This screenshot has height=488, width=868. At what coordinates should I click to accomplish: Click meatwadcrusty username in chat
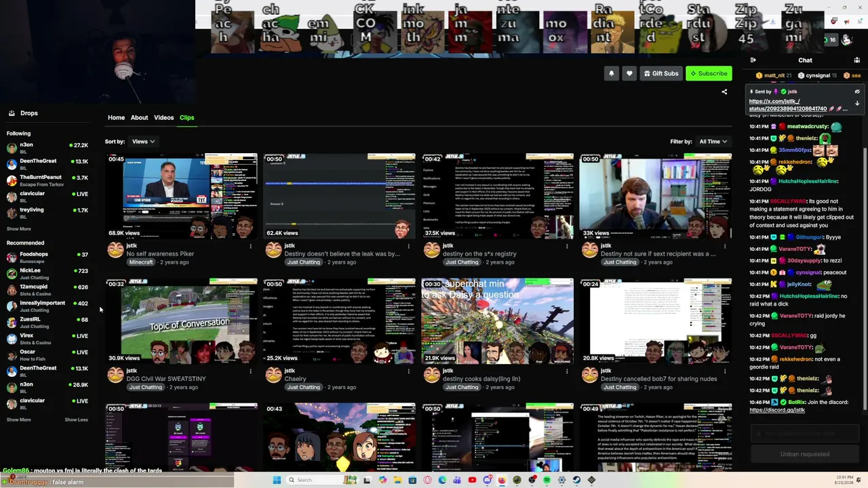coord(808,126)
